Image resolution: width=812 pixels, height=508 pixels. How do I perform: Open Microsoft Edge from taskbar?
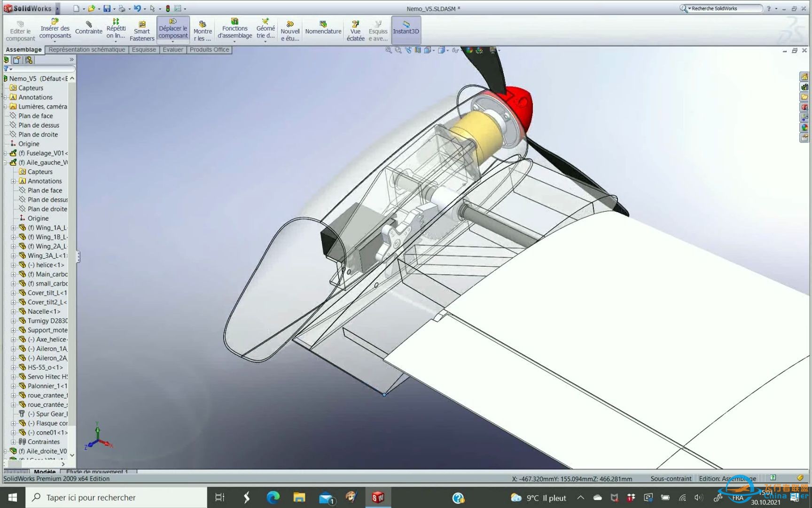pos(273,498)
